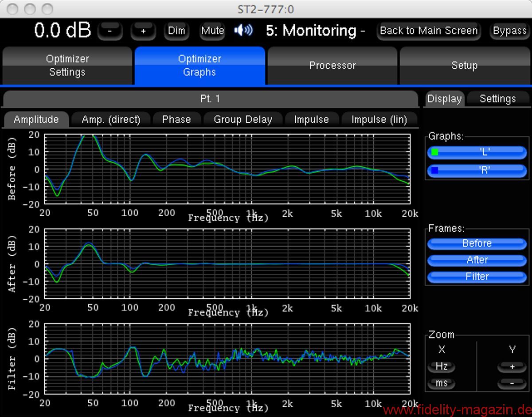Decrease volume with the minus button

pos(110,31)
